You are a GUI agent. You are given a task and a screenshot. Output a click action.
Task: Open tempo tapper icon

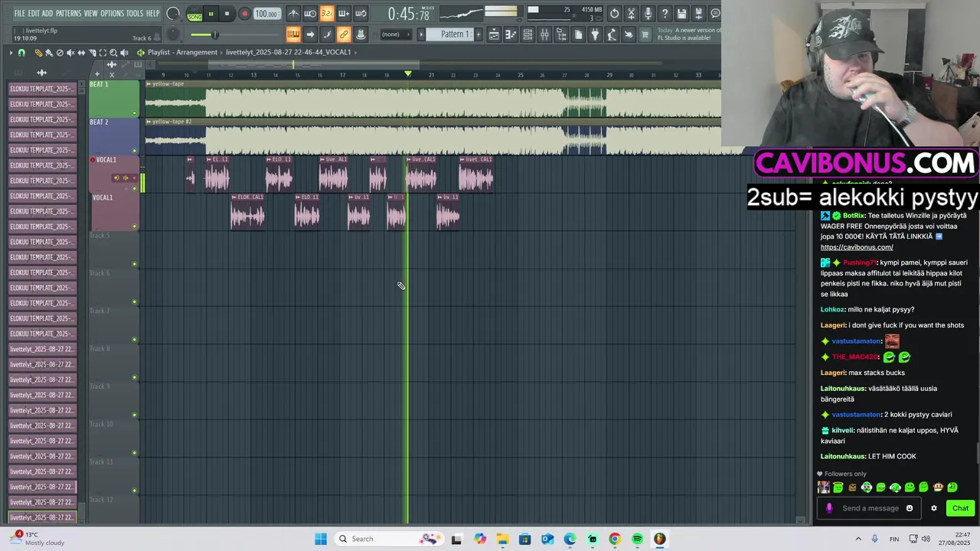point(612,34)
